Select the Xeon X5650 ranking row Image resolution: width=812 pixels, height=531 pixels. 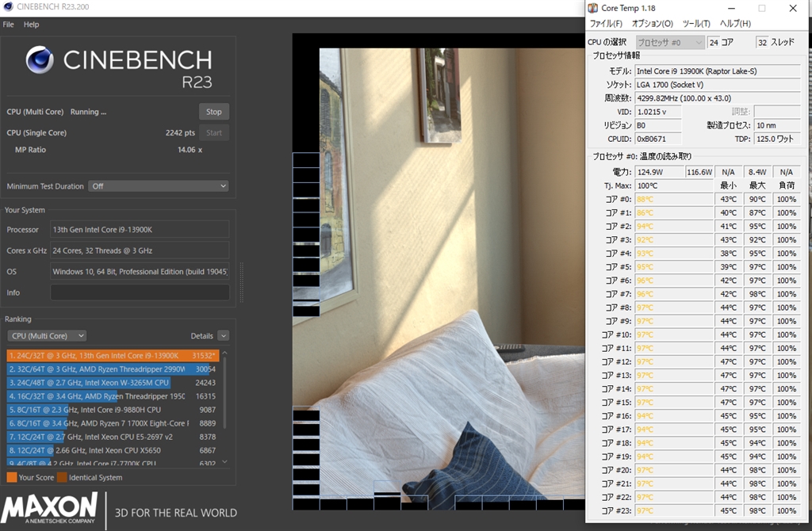[x=113, y=450]
